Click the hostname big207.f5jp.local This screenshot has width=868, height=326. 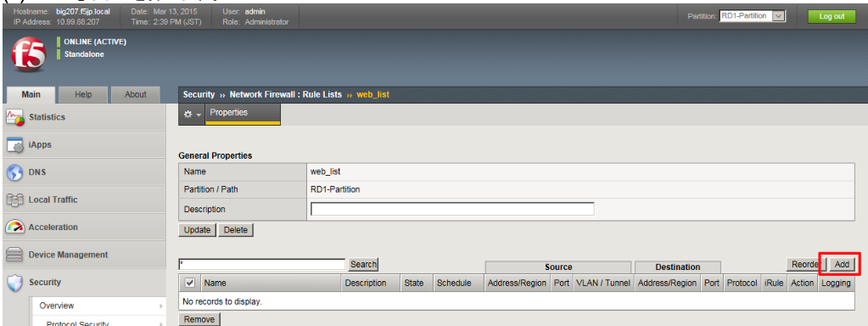83,12
